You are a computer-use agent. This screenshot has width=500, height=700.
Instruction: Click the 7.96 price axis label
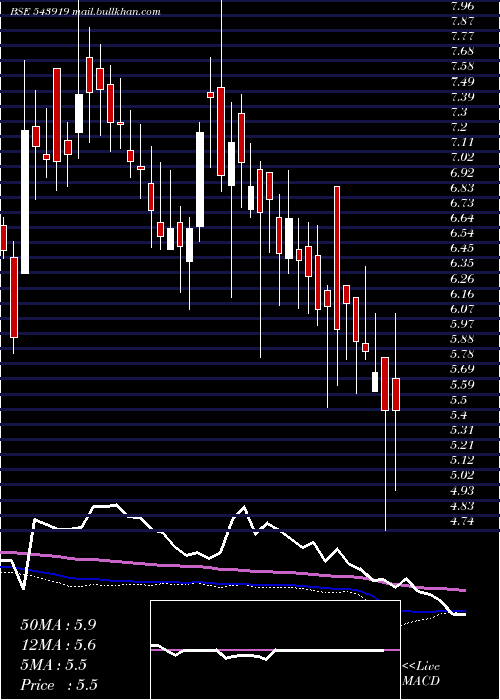(x=463, y=6)
